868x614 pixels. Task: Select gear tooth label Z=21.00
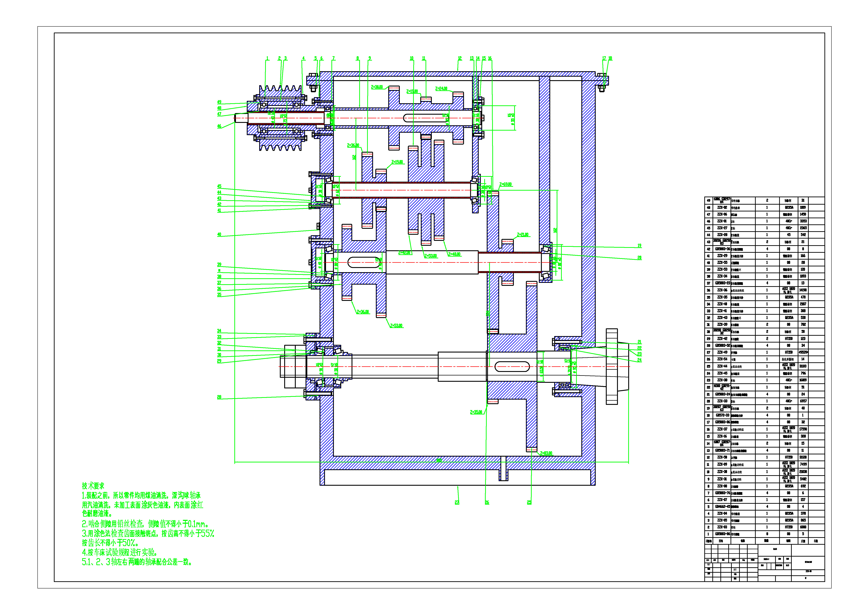(x=522, y=235)
